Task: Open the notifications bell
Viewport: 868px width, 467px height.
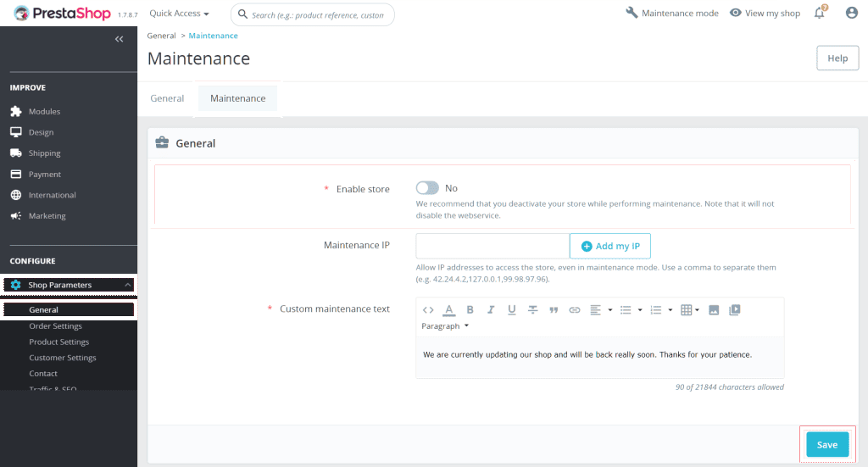Action: [820, 13]
